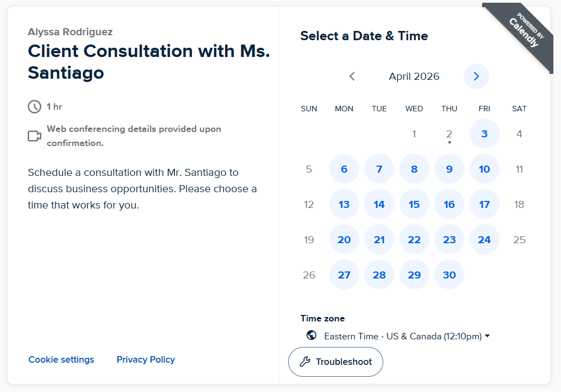This screenshot has height=392, width=561.
Task: Click the globe time zone icon
Action: pos(311,335)
